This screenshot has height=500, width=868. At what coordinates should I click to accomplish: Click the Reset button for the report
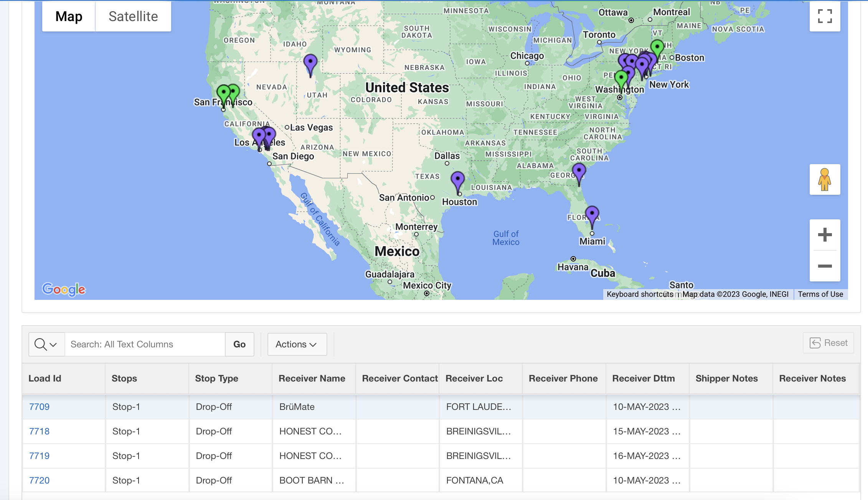pos(828,343)
